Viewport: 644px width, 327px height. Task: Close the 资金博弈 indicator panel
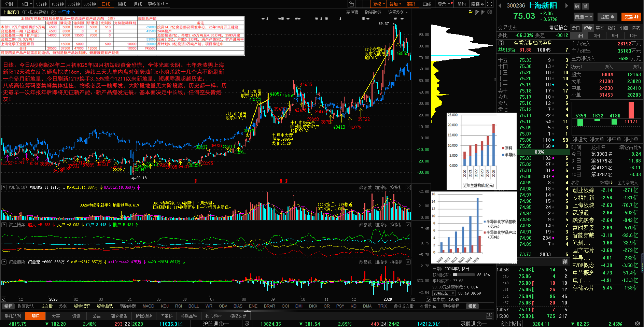(408, 225)
